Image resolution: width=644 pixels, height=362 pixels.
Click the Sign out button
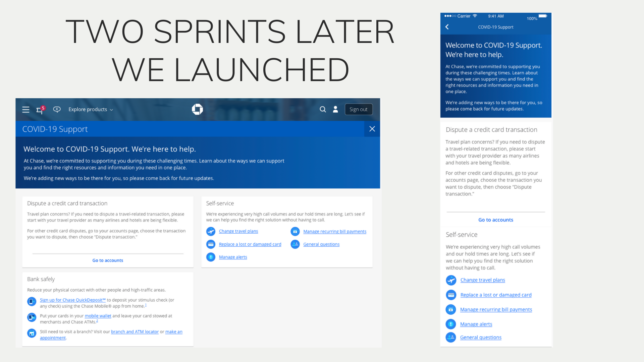pos(359,109)
